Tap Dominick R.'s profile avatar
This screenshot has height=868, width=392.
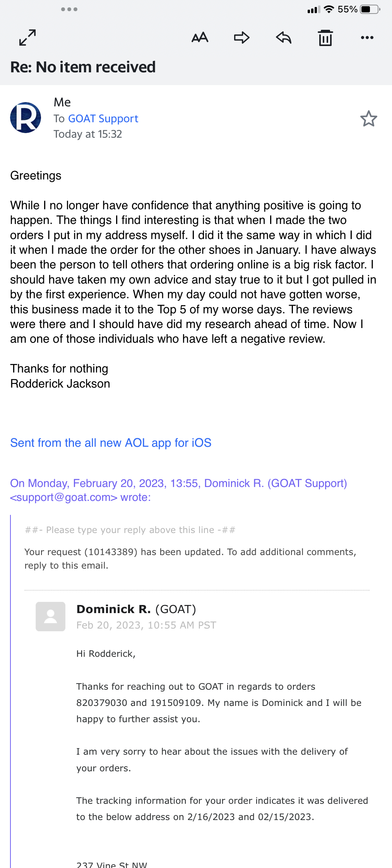pos(50,615)
